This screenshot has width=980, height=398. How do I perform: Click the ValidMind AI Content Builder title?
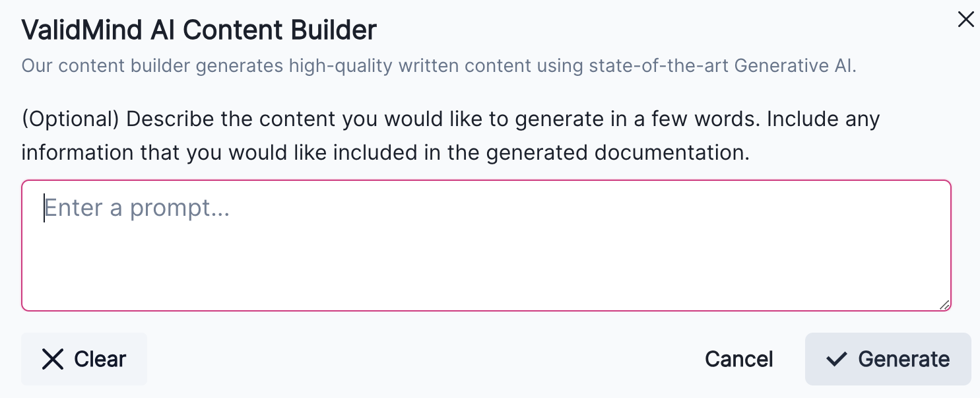199,30
